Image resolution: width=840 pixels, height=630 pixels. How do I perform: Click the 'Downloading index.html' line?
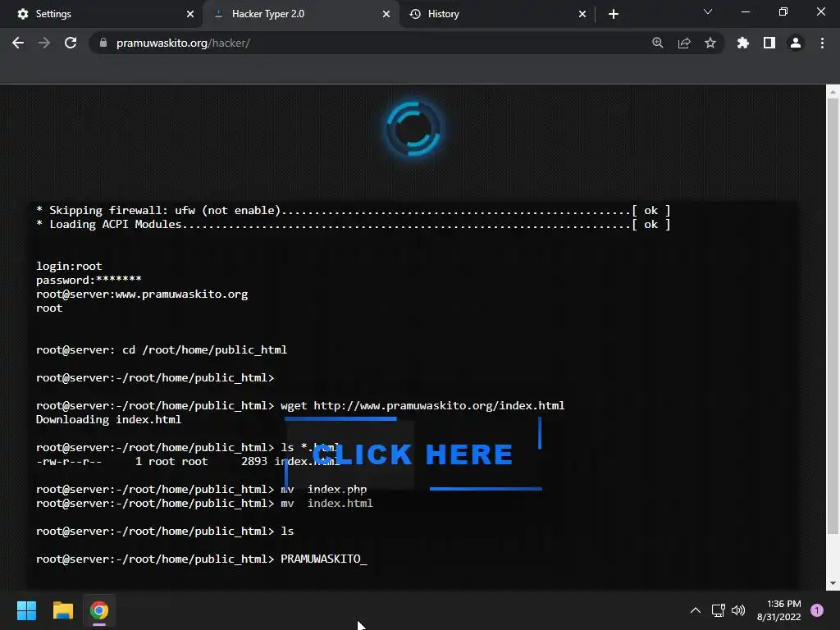pyautogui.click(x=108, y=419)
